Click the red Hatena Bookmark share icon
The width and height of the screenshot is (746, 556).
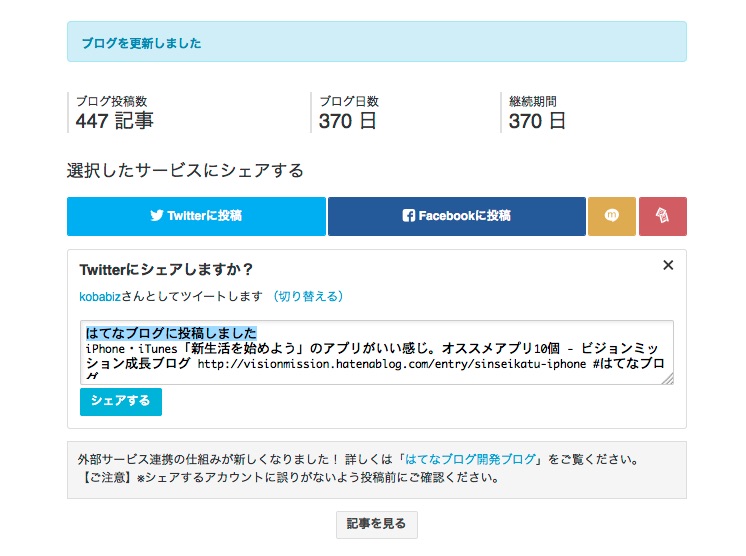coord(663,216)
